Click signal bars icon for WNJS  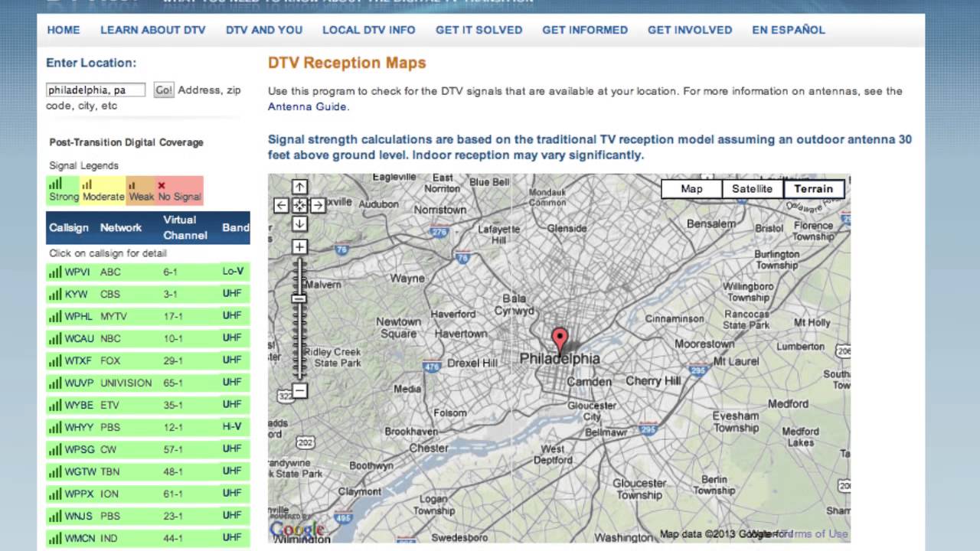(54, 516)
